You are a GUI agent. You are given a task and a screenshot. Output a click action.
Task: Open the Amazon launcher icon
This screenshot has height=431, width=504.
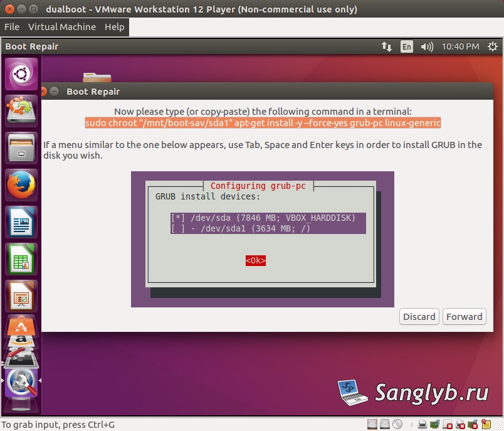pyautogui.click(x=21, y=341)
